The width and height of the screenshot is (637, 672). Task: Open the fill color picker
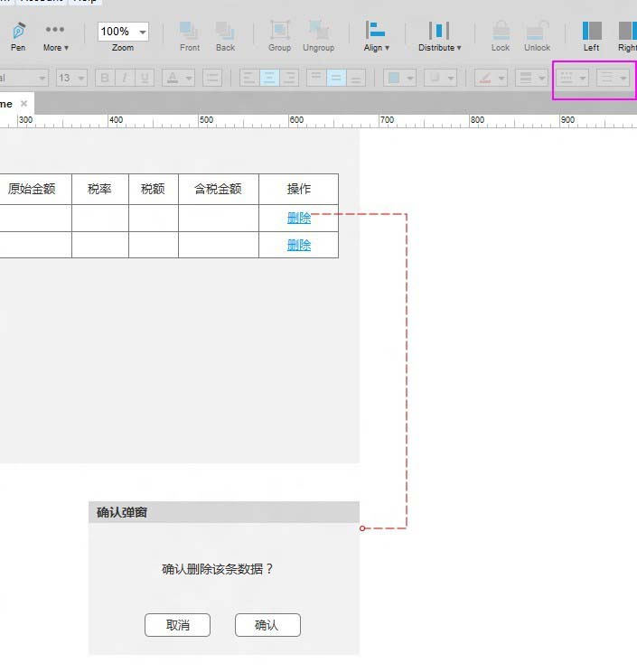pyautogui.click(x=399, y=78)
